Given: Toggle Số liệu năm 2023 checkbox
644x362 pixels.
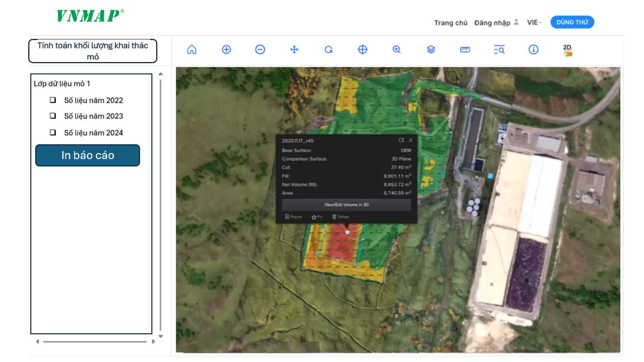Looking at the screenshot, I should pyautogui.click(x=53, y=116).
